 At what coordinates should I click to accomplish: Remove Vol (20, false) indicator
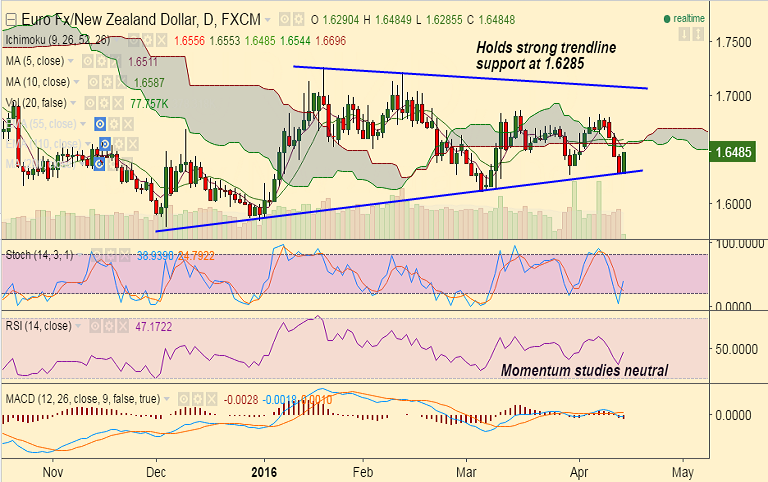click(117, 103)
